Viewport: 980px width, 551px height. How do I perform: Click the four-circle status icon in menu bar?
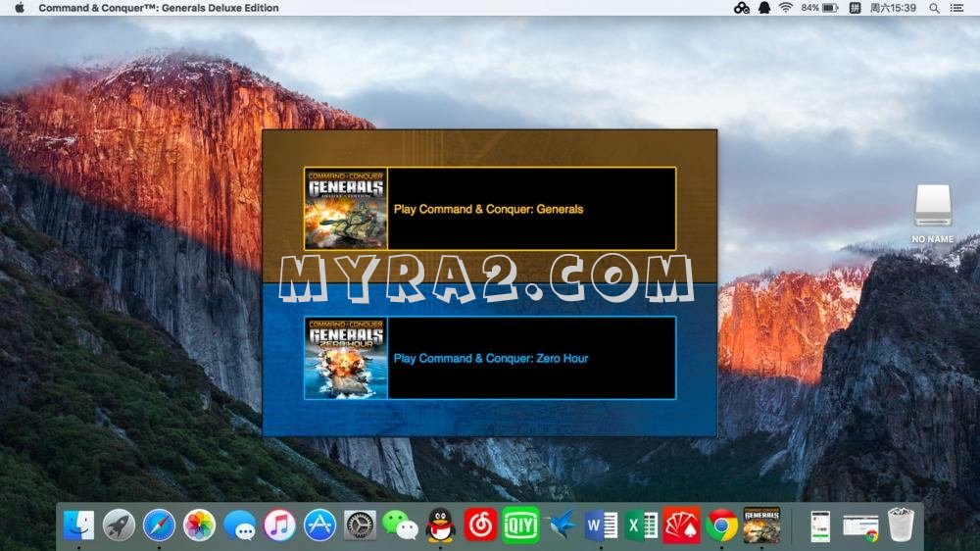[x=742, y=8]
